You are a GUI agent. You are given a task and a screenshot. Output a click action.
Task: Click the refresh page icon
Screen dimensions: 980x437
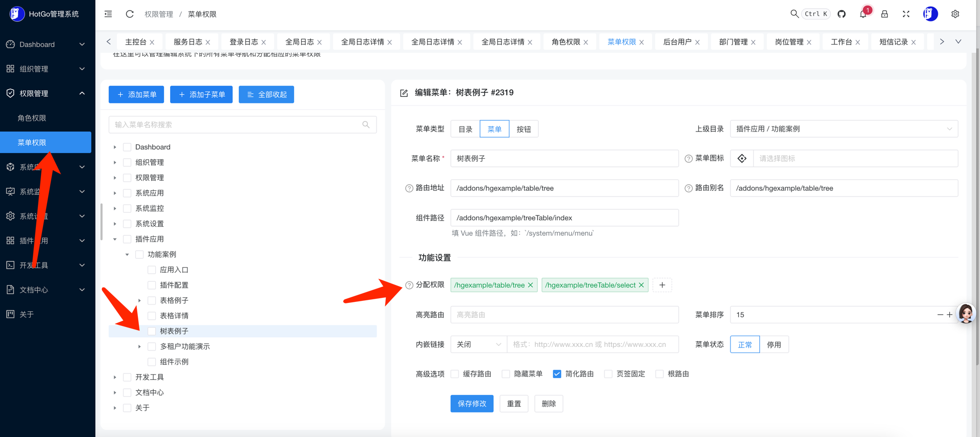tap(130, 14)
